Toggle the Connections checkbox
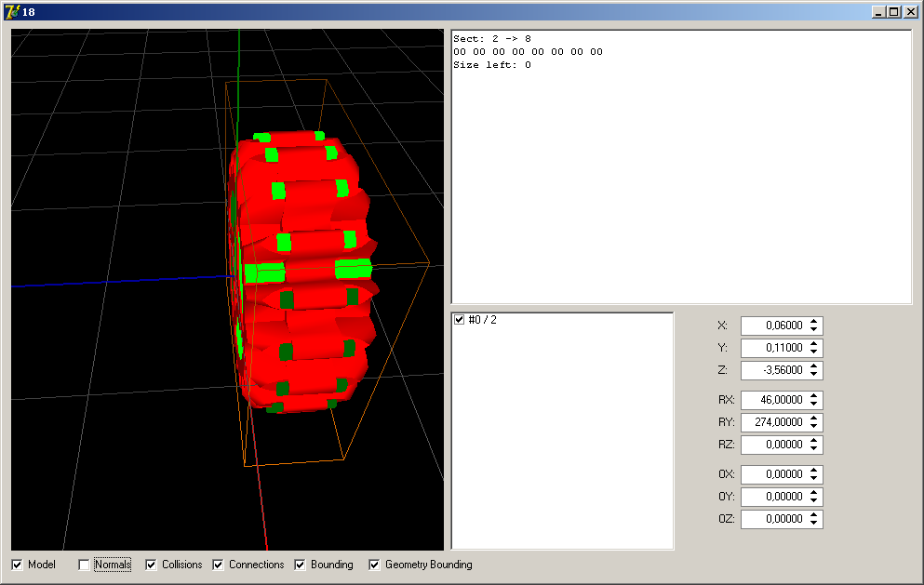The width and height of the screenshot is (924, 585). click(219, 565)
